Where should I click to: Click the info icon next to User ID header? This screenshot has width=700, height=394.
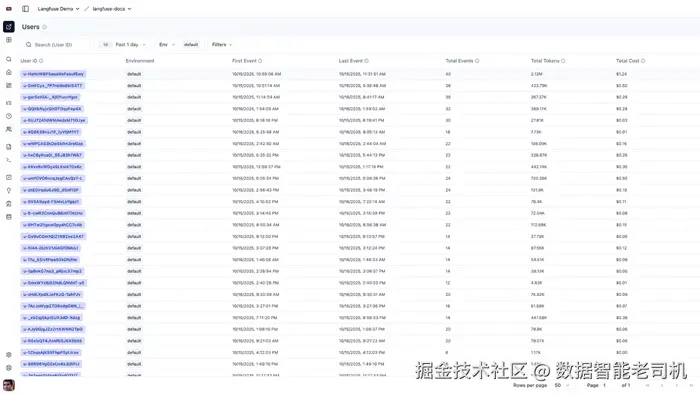tap(41, 61)
